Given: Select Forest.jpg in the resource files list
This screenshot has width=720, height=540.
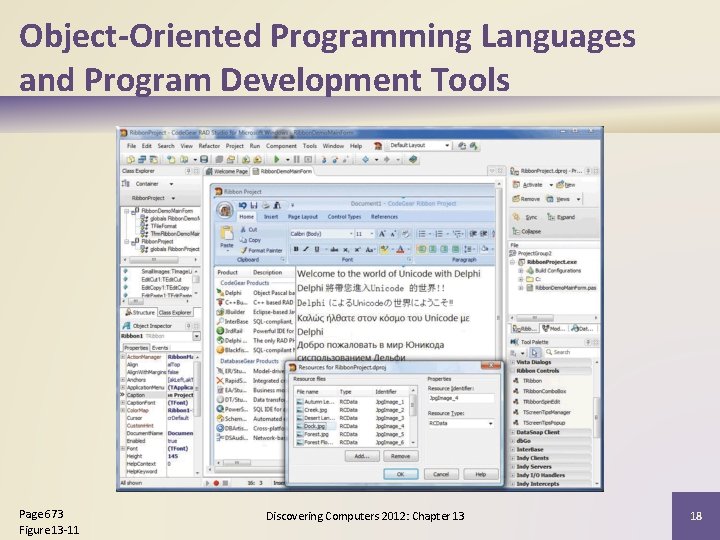Looking at the screenshot, I should coord(316,434).
